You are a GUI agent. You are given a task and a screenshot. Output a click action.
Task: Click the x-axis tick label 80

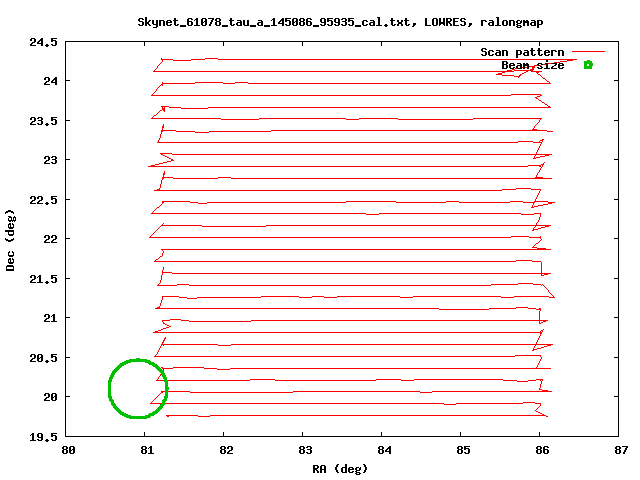[x=68, y=450]
